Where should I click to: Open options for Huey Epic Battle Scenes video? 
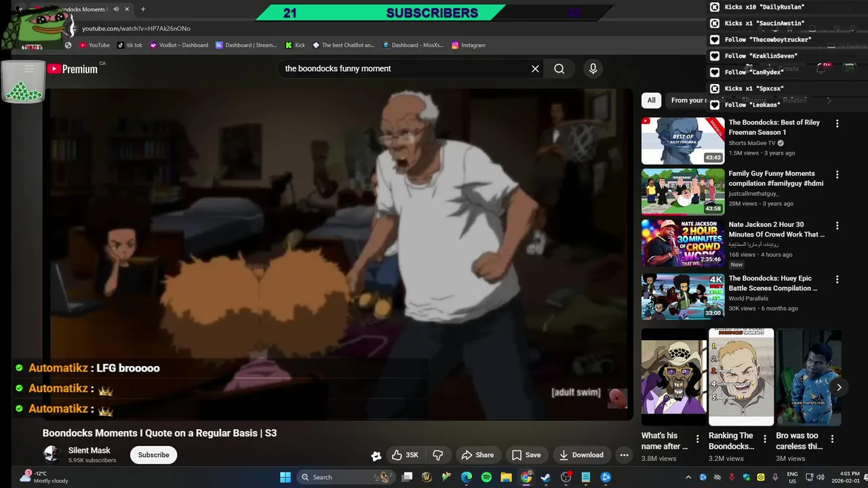coord(837,279)
